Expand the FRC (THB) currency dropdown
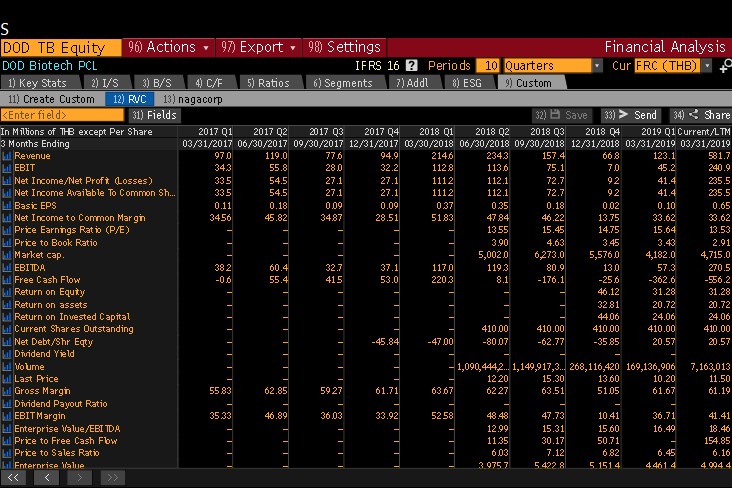The height and width of the screenshot is (488, 732). (x=707, y=66)
